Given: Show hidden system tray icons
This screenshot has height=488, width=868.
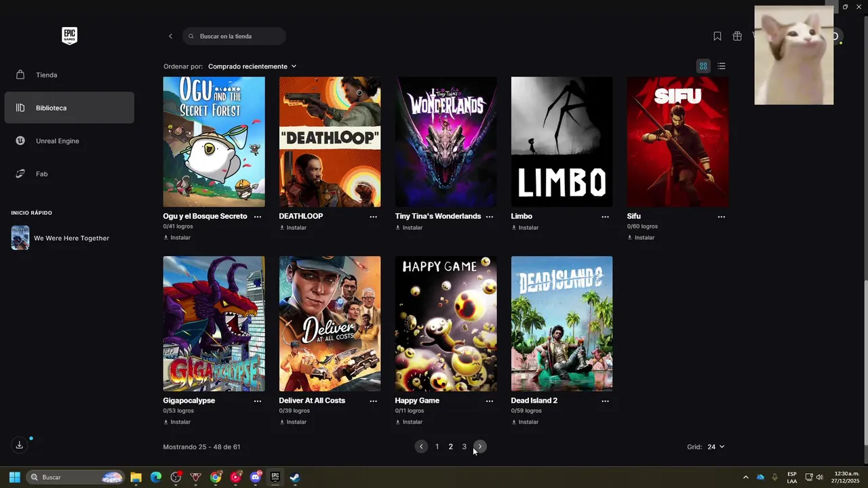Looking at the screenshot, I should [x=745, y=477].
